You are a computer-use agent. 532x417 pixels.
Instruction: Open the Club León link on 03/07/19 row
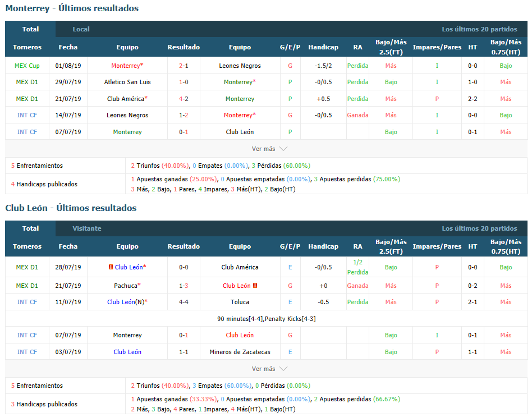[127, 352]
